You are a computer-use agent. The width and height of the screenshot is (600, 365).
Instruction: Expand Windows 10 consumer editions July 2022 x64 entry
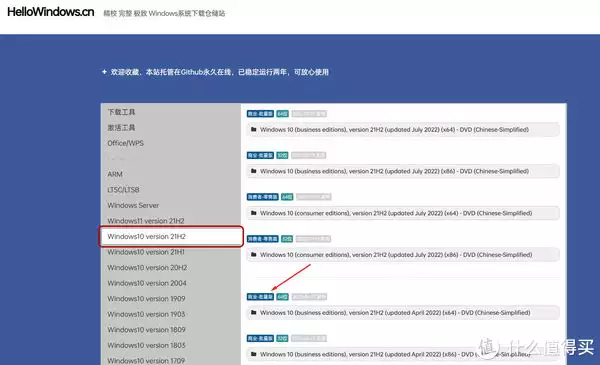tap(403, 213)
